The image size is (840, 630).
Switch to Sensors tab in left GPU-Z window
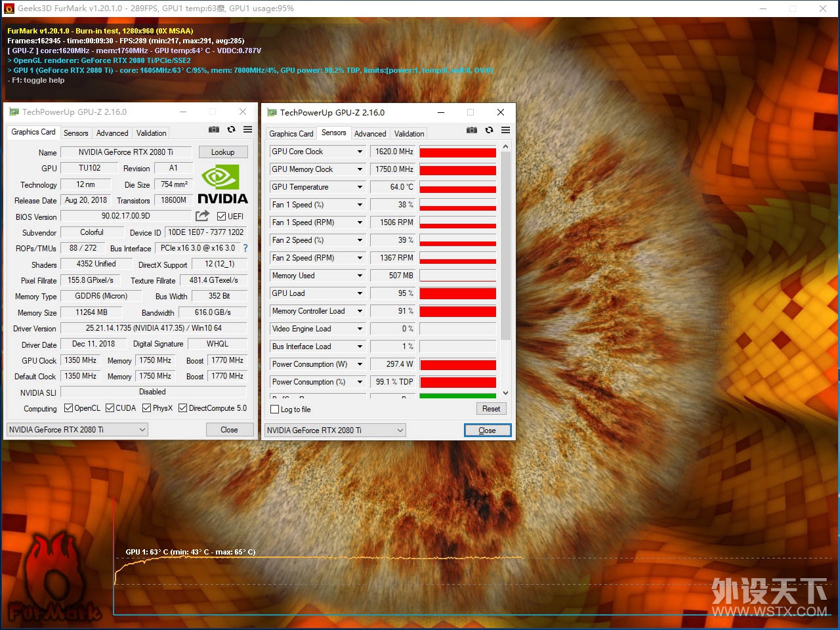pyautogui.click(x=75, y=133)
